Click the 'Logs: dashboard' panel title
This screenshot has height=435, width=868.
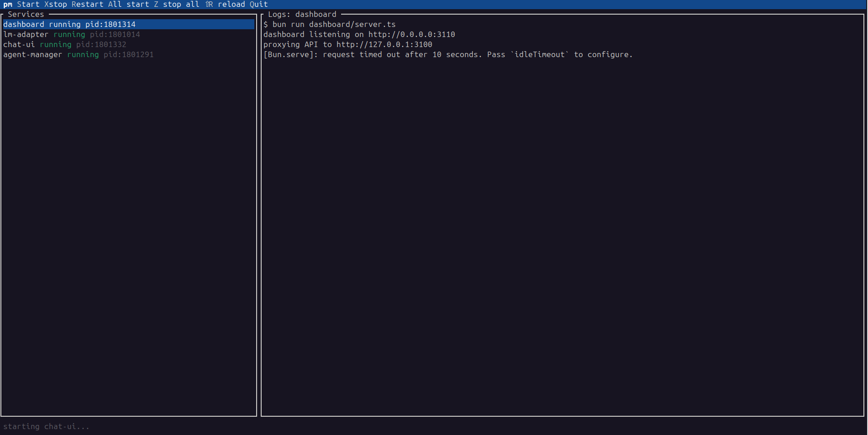click(x=302, y=14)
